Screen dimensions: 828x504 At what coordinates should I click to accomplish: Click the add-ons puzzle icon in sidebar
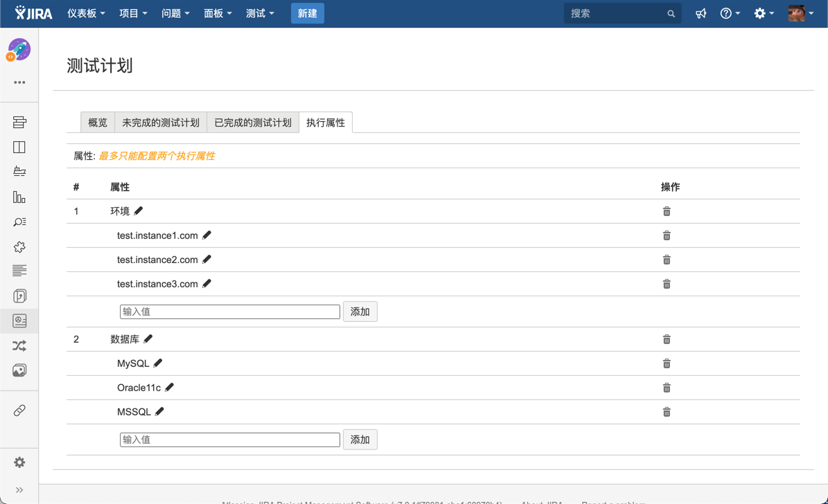(19, 247)
